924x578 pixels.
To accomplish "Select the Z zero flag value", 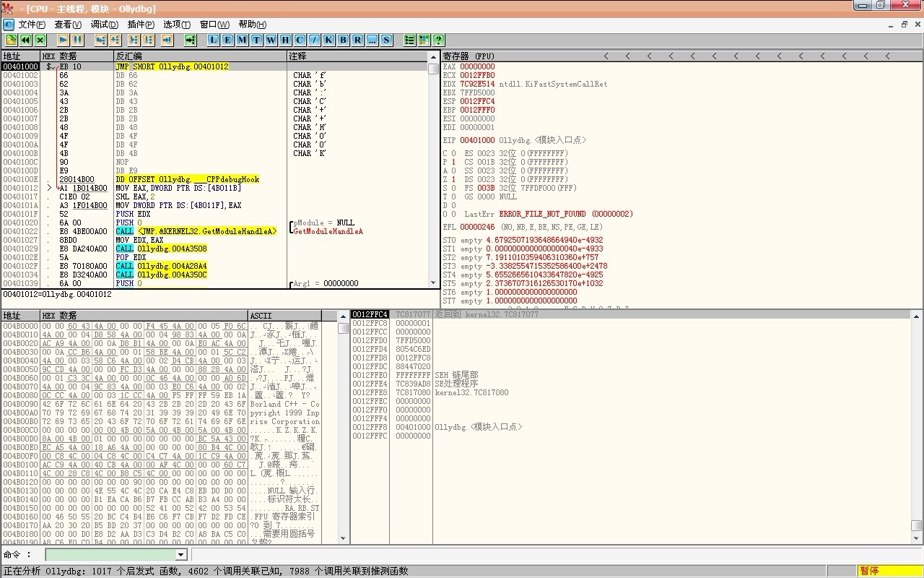I will (x=453, y=179).
